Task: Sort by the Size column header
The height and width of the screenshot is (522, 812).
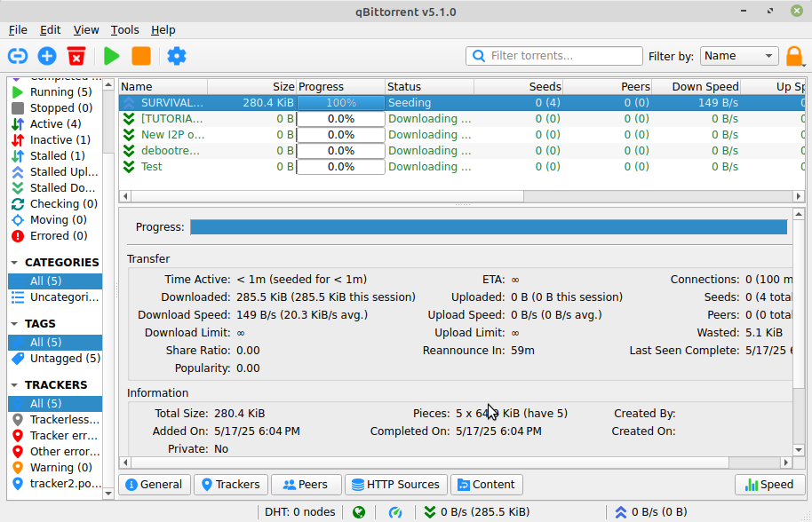Action: 251,87
